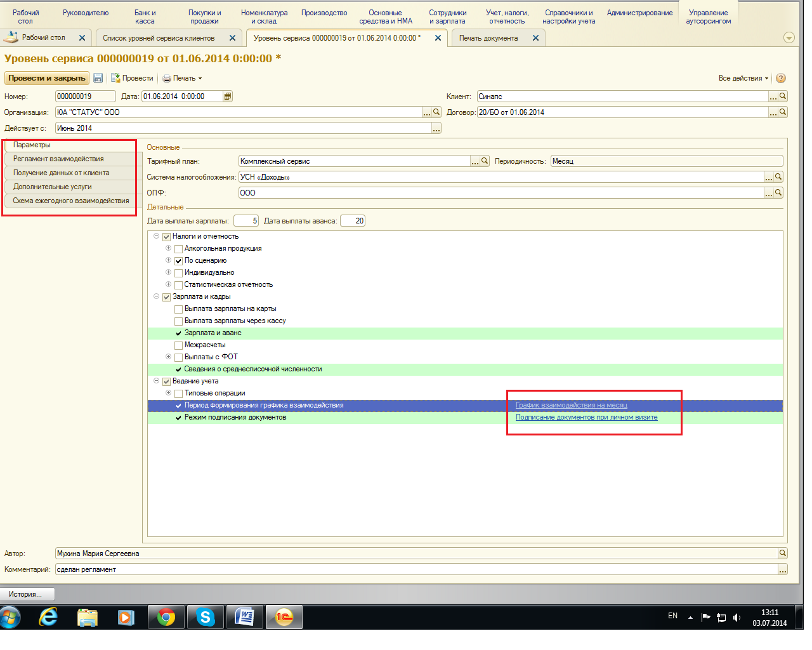This screenshot has height=650, width=812.
Task: Open Skype from the taskbar
Action: pos(206,617)
